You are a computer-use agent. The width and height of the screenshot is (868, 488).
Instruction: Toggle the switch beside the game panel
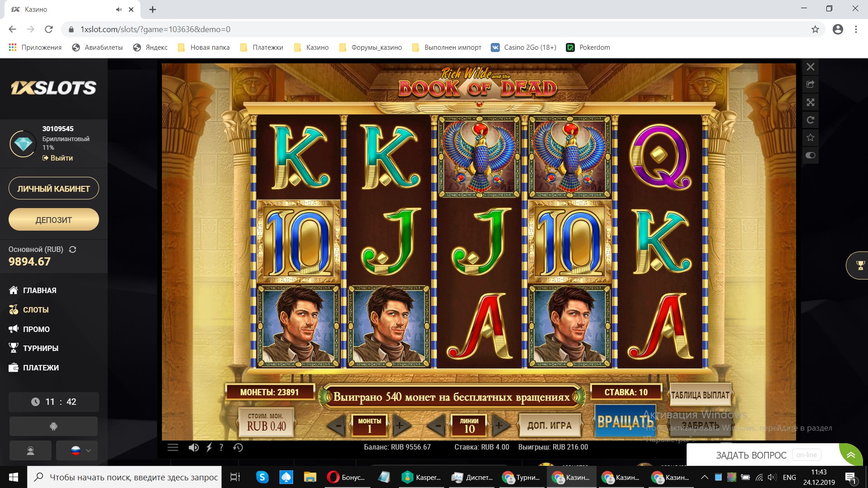pyautogui.click(x=810, y=155)
